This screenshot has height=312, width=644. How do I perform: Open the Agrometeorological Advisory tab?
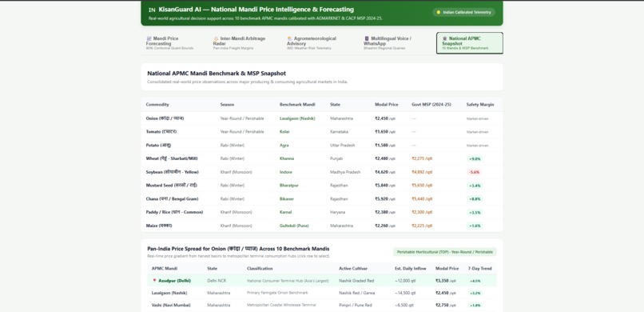(x=320, y=43)
